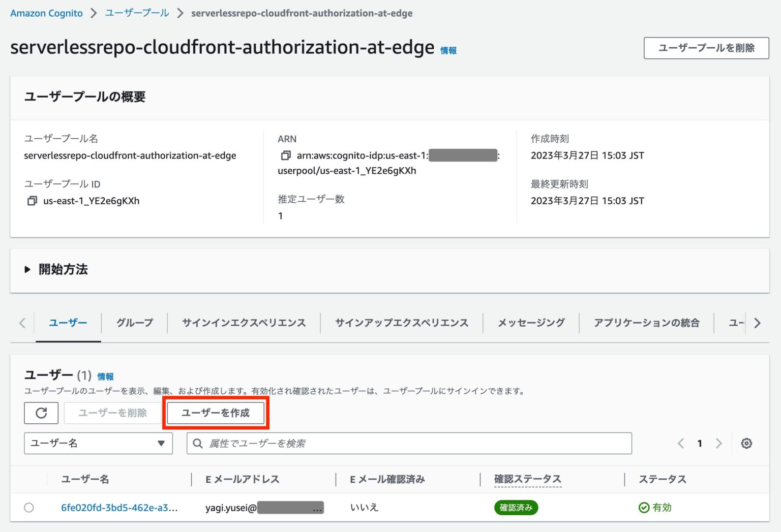Click the ユーザープールを削除 button
This screenshot has width=781, height=532.
coord(706,48)
